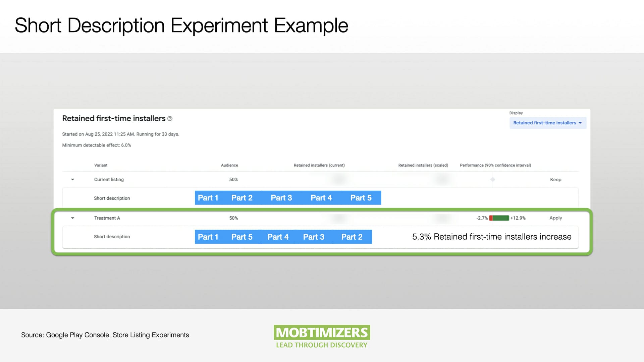Click help icon beside Retained first-time installers

click(x=170, y=119)
